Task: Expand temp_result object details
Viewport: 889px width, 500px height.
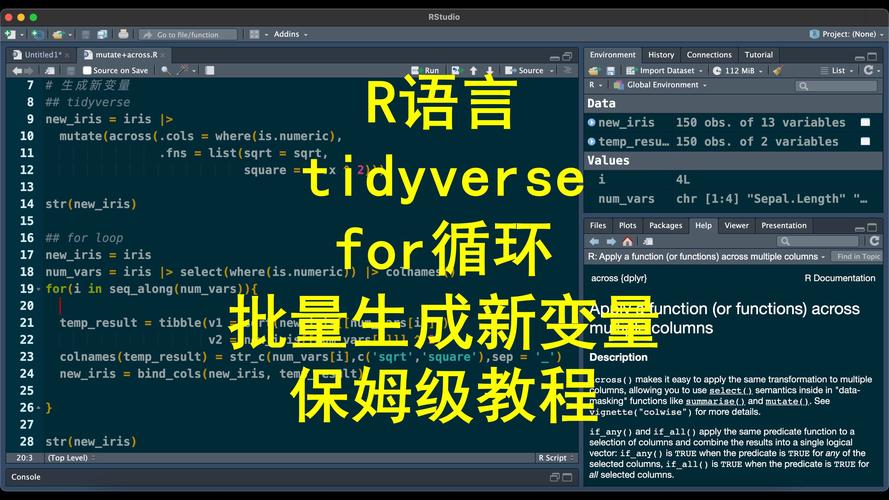Action: pyautogui.click(x=591, y=142)
